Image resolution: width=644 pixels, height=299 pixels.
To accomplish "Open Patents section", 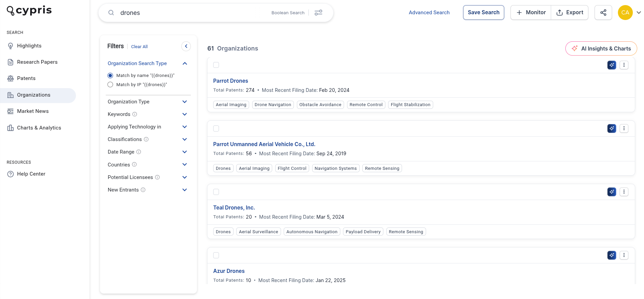I will tap(38, 78).
